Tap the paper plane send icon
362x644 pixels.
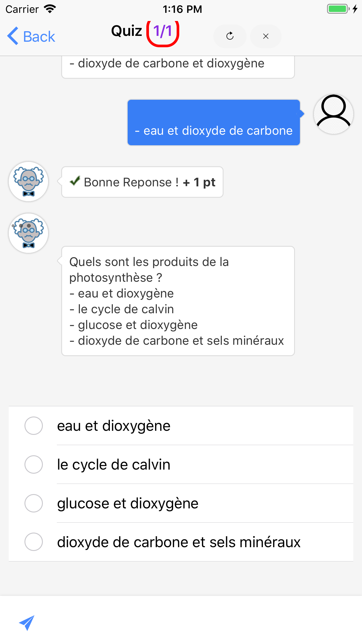click(x=27, y=623)
